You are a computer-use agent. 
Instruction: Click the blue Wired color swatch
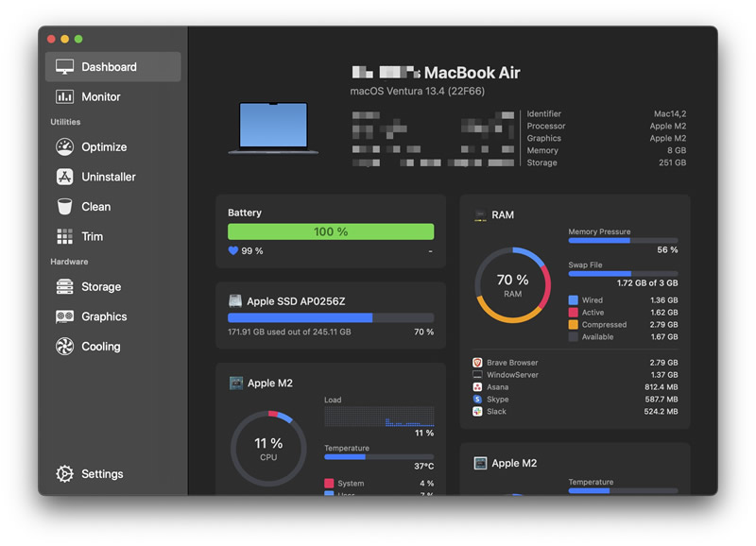click(x=574, y=300)
